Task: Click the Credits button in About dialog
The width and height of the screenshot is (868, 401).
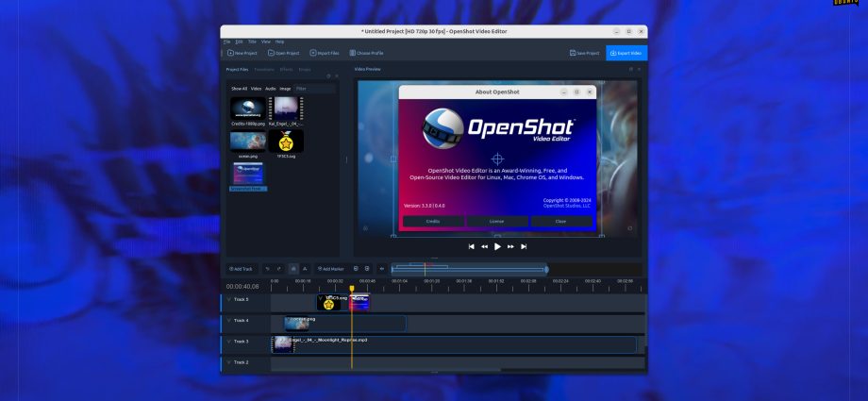Action: (433, 221)
